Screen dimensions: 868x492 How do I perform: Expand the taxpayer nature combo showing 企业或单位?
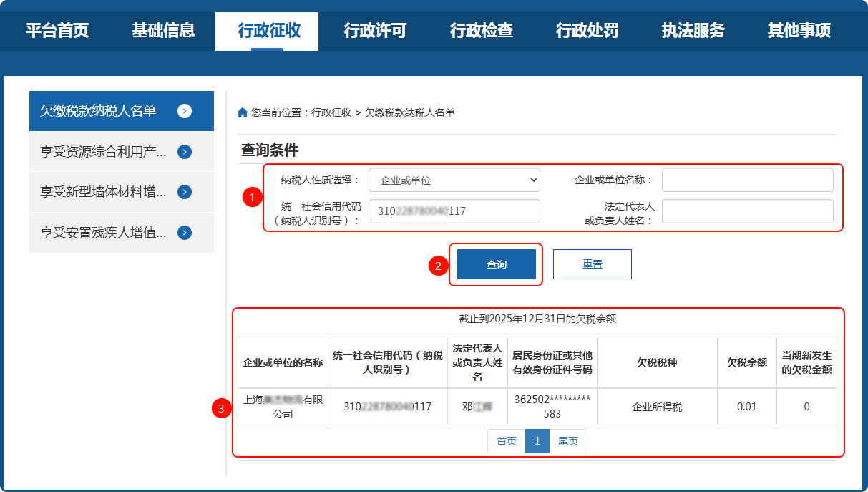pos(454,180)
